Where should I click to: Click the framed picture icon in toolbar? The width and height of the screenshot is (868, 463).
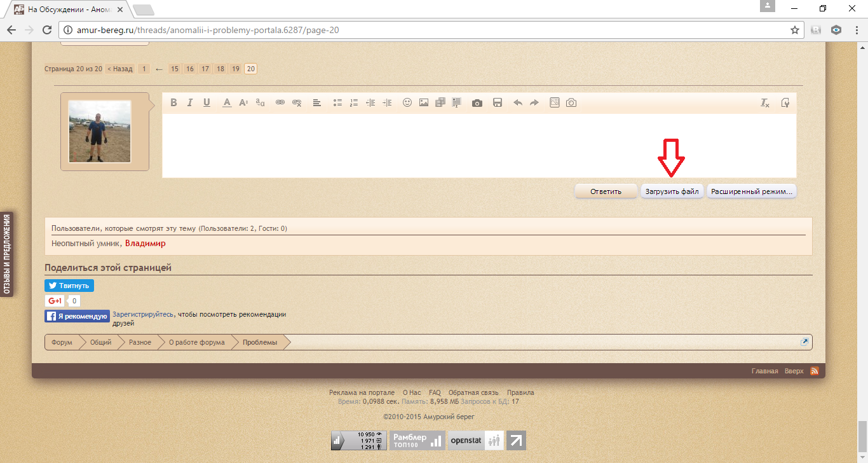click(554, 102)
